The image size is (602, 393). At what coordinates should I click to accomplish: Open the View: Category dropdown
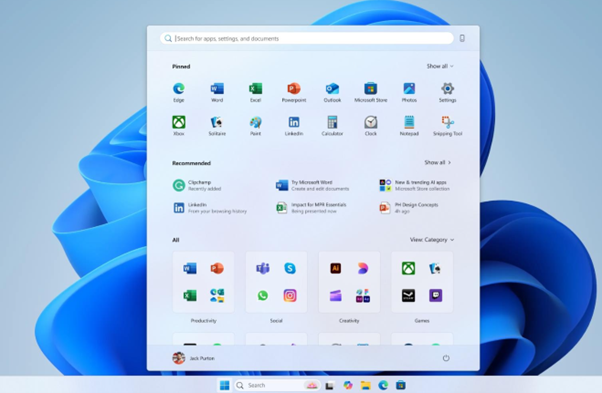[432, 239]
